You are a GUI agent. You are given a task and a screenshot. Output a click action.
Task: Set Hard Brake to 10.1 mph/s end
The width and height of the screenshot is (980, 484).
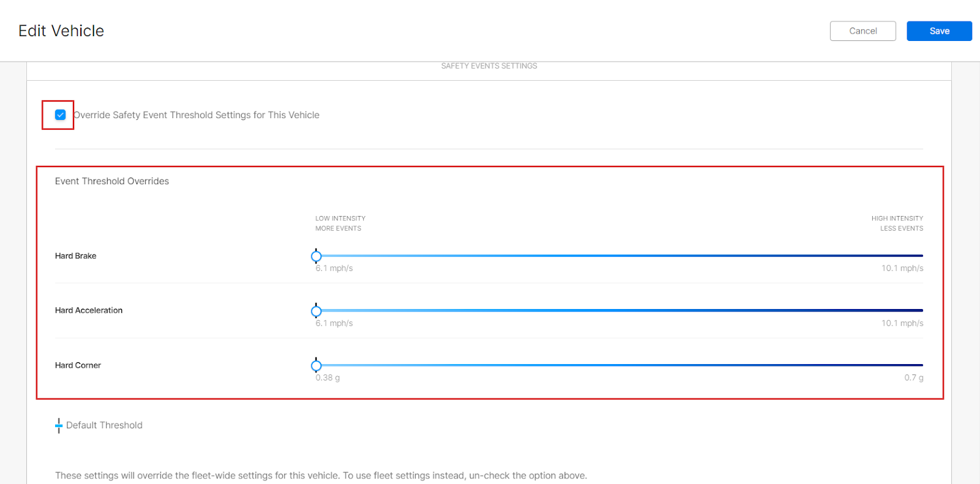pos(922,256)
